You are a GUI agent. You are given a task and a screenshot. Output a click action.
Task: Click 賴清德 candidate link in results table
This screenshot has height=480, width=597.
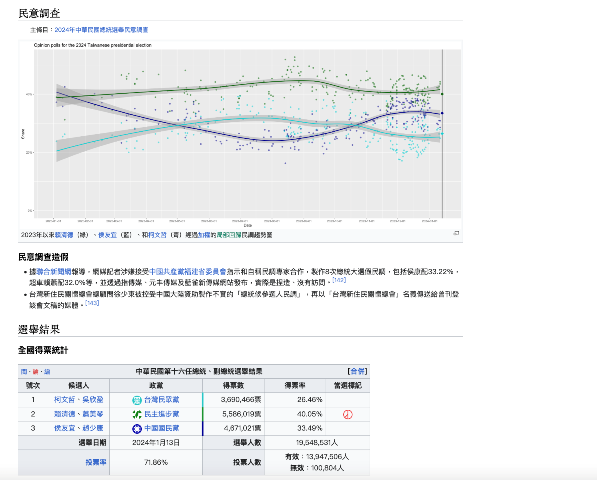pyautogui.click(x=64, y=414)
